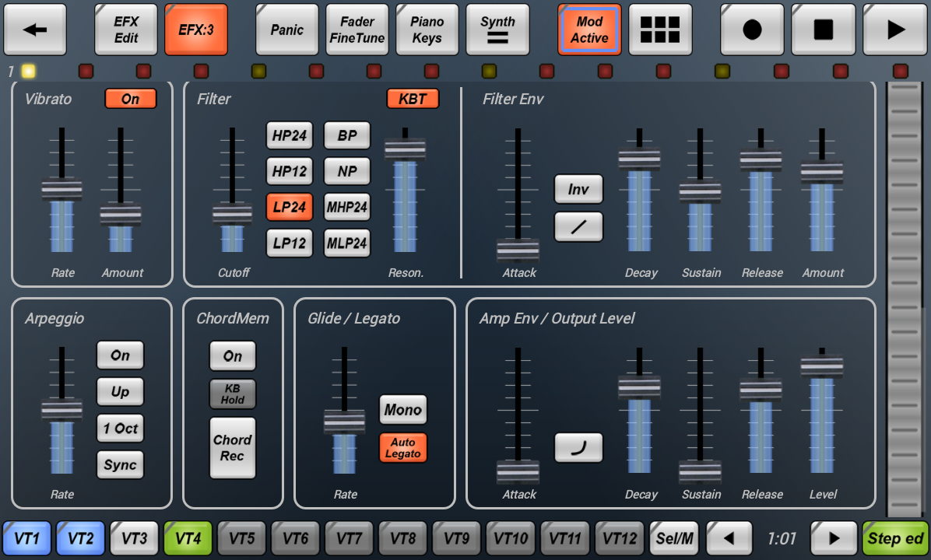Viewport: 931px width, 560px height.
Task: Enable Auto Legato mode
Action: pos(402,447)
